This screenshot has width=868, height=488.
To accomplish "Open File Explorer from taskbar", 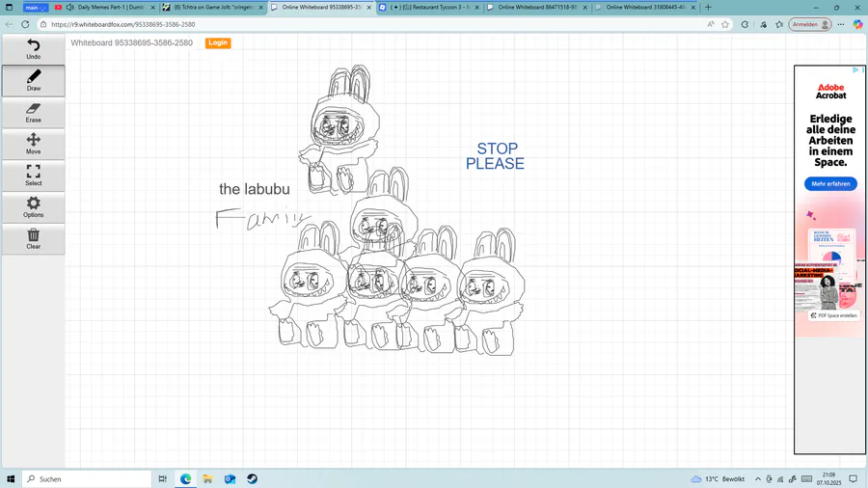I will (x=207, y=479).
